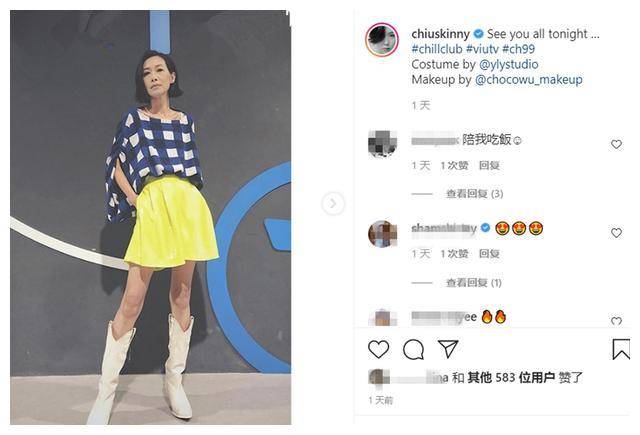
Task: Open avatar of the heart-eyes emoji commenter
Action: 382,234
